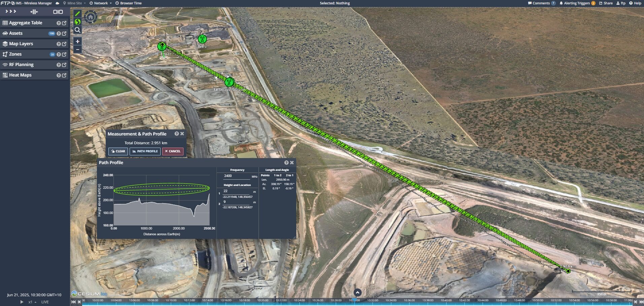Collapse the sidebar with the arrows control
Screen dimensions: 644x306
pyautogui.click(x=10, y=11)
